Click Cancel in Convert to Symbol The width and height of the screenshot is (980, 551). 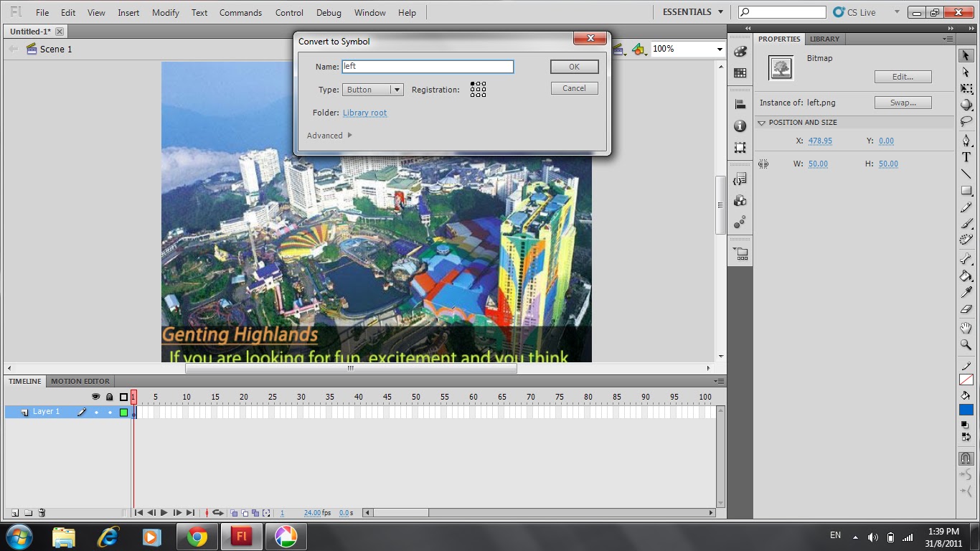coord(575,88)
